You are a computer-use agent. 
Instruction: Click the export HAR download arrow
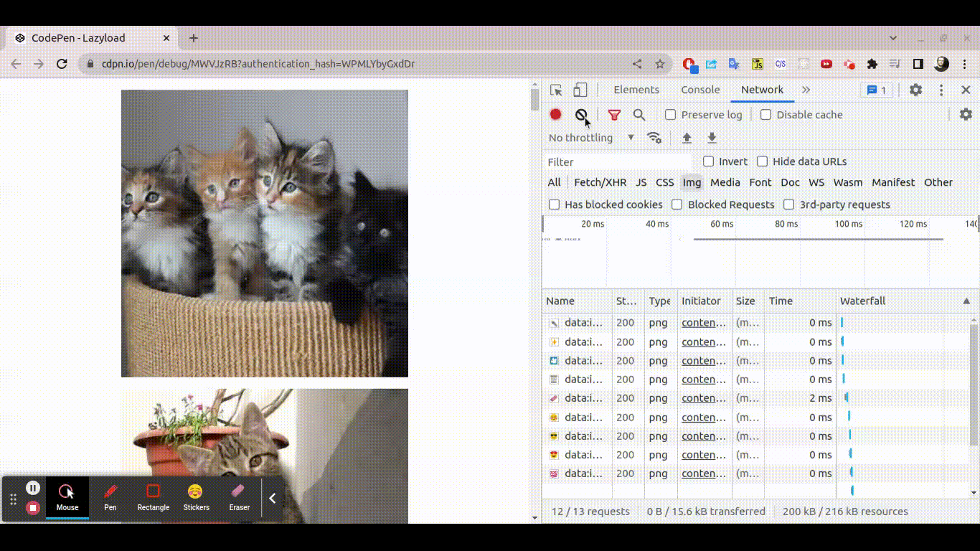pyautogui.click(x=712, y=138)
